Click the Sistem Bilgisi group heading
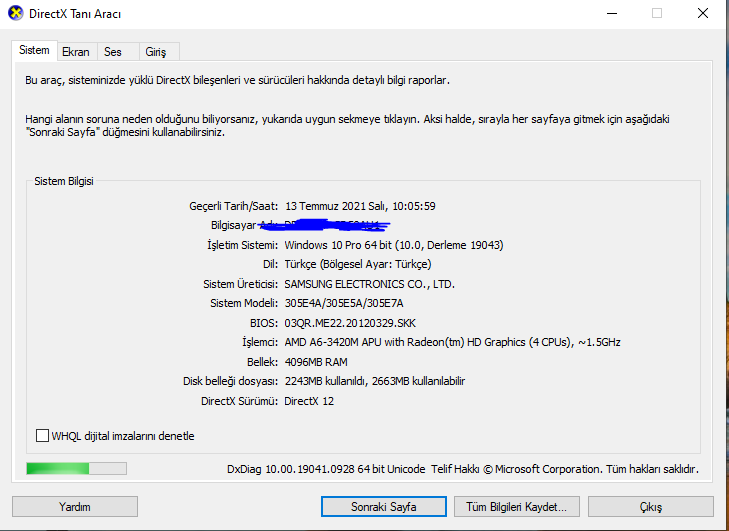Image resolution: width=729 pixels, height=531 pixels. pyautogui.click(x=64, y=181)
